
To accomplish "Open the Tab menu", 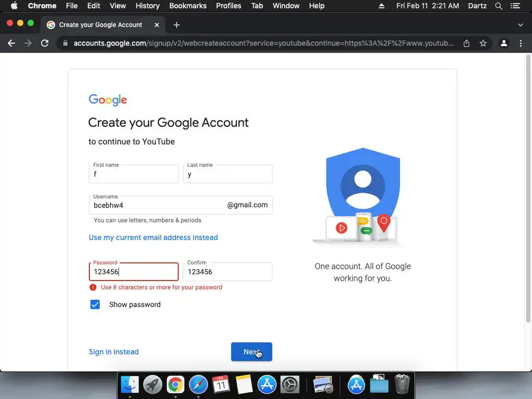I will (257, 6).
